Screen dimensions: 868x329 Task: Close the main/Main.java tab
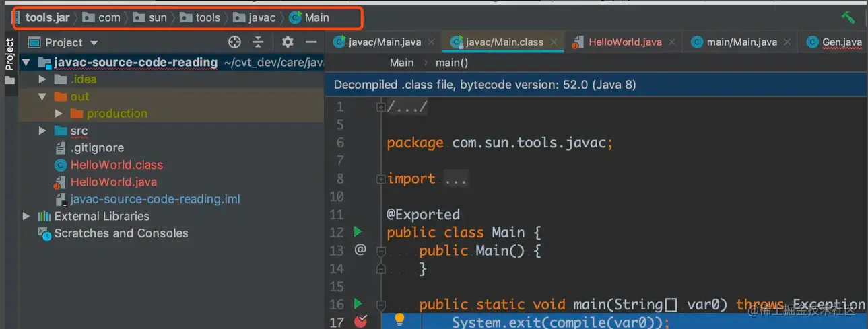[787, 42]
